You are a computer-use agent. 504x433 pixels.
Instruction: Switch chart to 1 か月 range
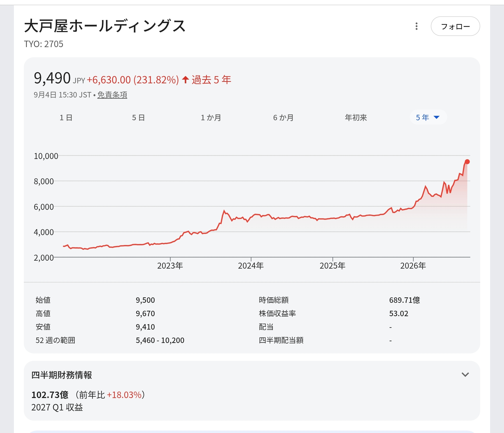211,118
